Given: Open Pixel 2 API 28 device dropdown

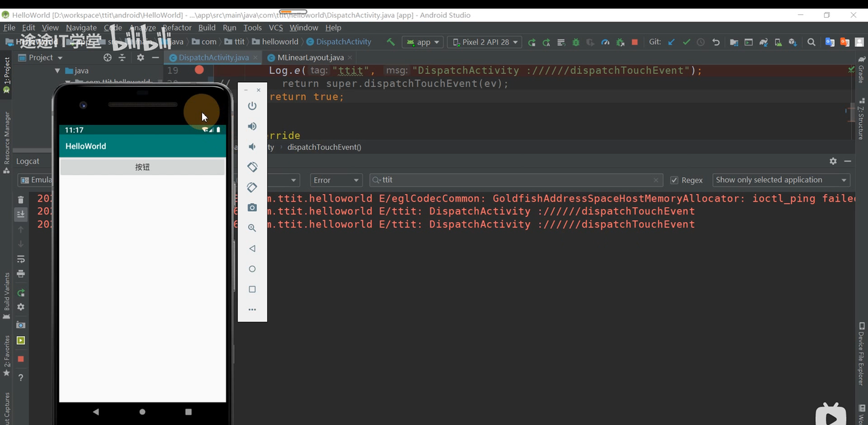Looking at the screenshot, I should point(484,42).
